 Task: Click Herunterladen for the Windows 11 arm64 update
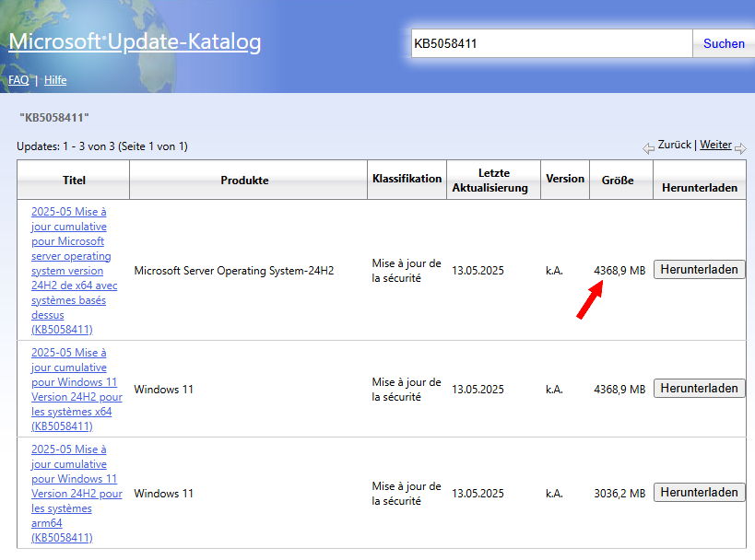tap(699, 492)
